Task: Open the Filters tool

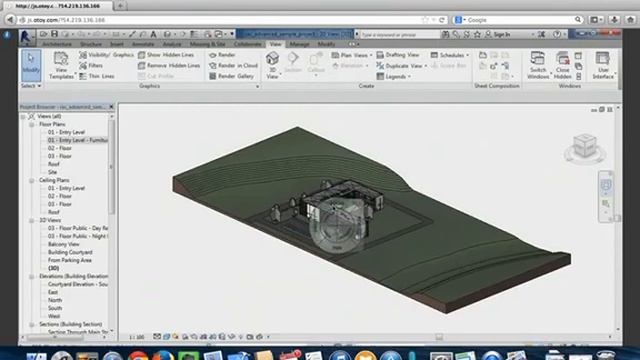Action: pyautogui.click(x=91, y=65)
